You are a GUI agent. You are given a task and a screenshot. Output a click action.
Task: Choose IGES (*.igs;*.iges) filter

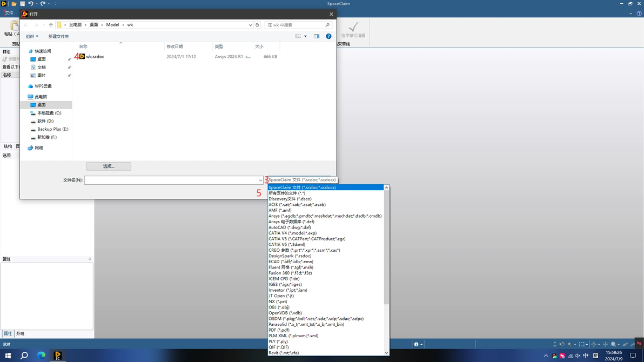[x=285, y=284]
